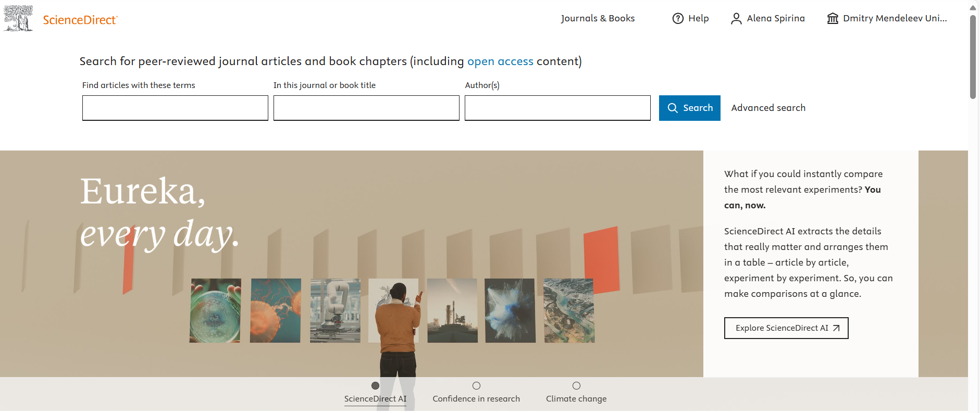The image size is (980, 413).
Task: Click the user profile icon
Action: coord(736,19)
